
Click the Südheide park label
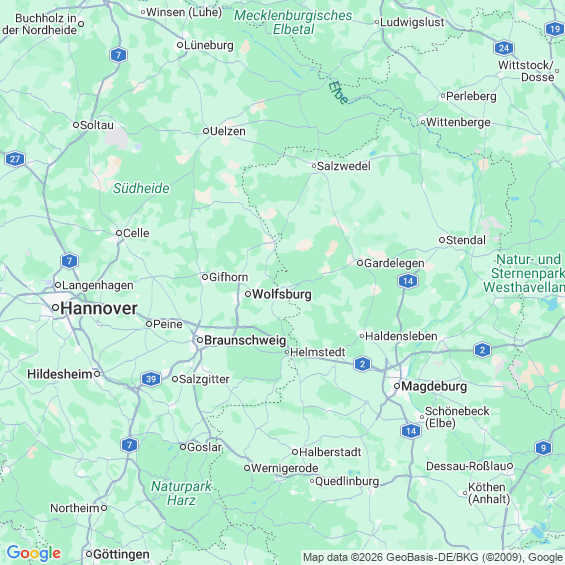coord(141,188)
